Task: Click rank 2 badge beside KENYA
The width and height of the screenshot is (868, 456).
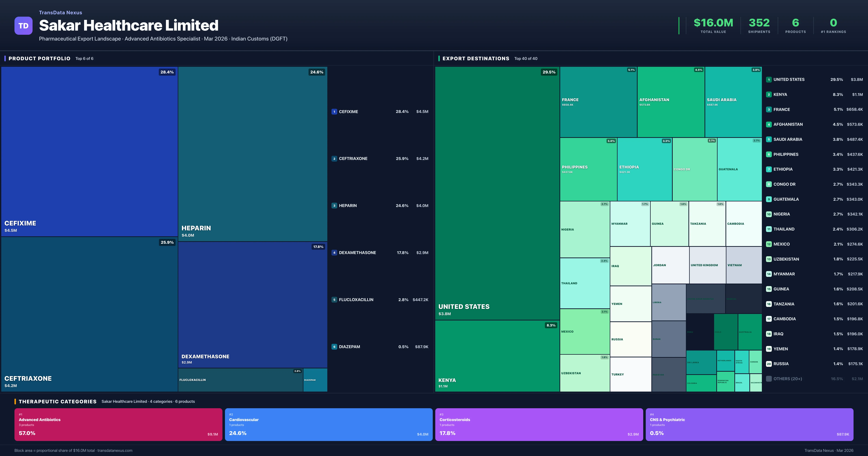Action: [x=769, y=94]
